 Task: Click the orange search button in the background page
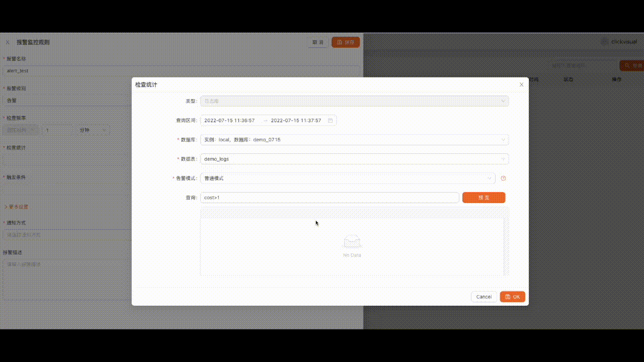point(632,65)
